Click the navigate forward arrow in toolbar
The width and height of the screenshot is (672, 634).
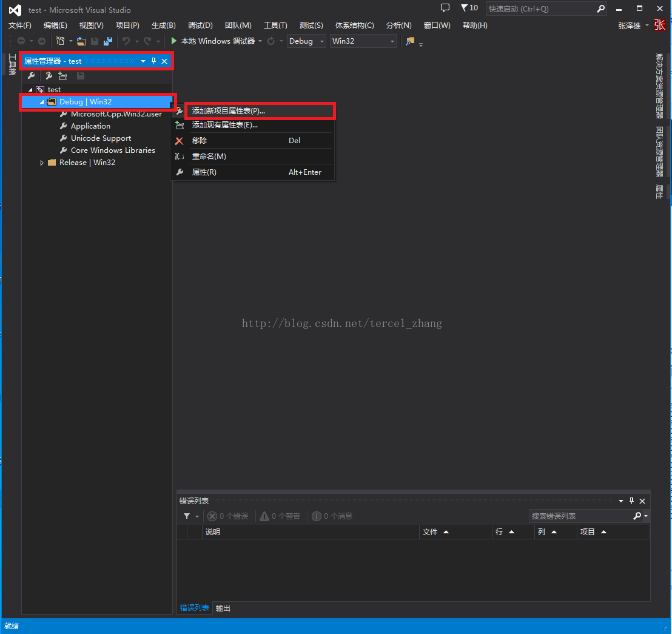tap(42, 41)
